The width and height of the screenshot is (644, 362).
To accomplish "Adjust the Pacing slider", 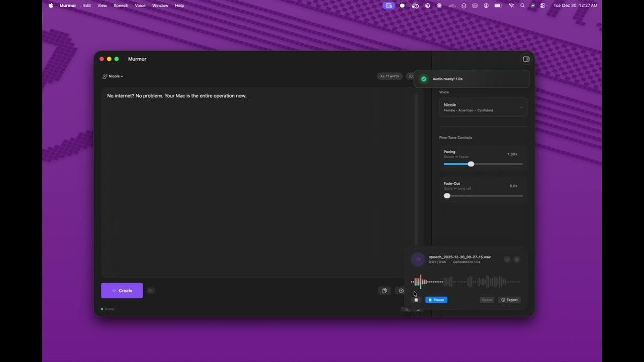I will 483,164.
